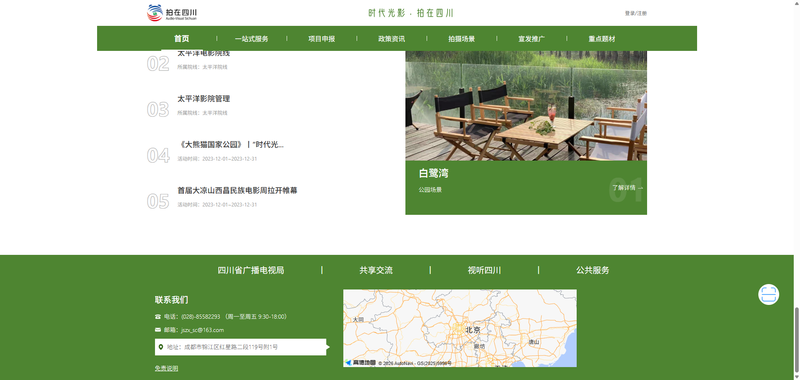Open list item 太平洋影院管理

204,99
